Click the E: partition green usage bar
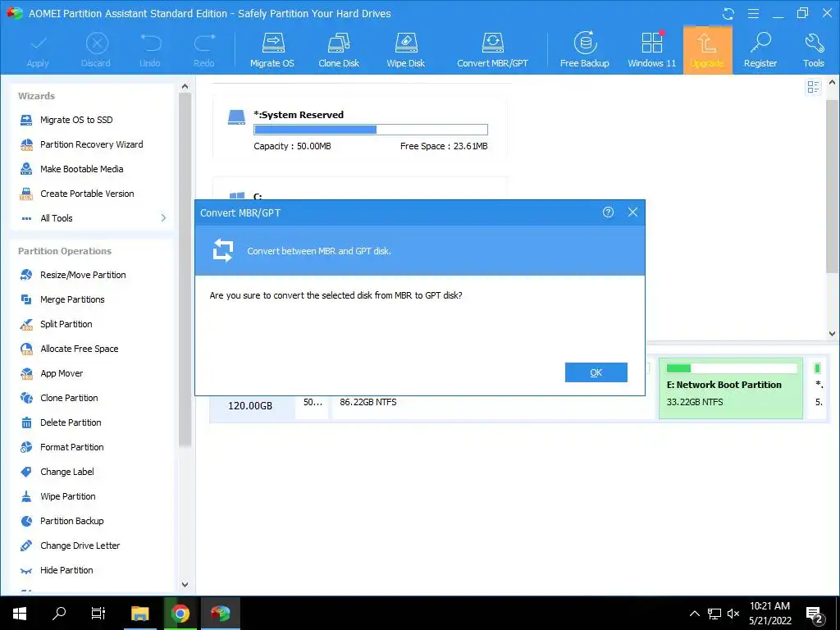Viewport: 840px width, 630px height. (x=731, y=368)
